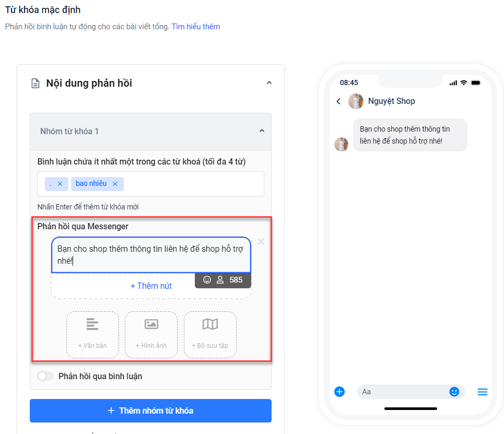Remove the 'bao nhiêu' keyword tag
The width and height of the screenshot is (504, 434).
[115, 184]
